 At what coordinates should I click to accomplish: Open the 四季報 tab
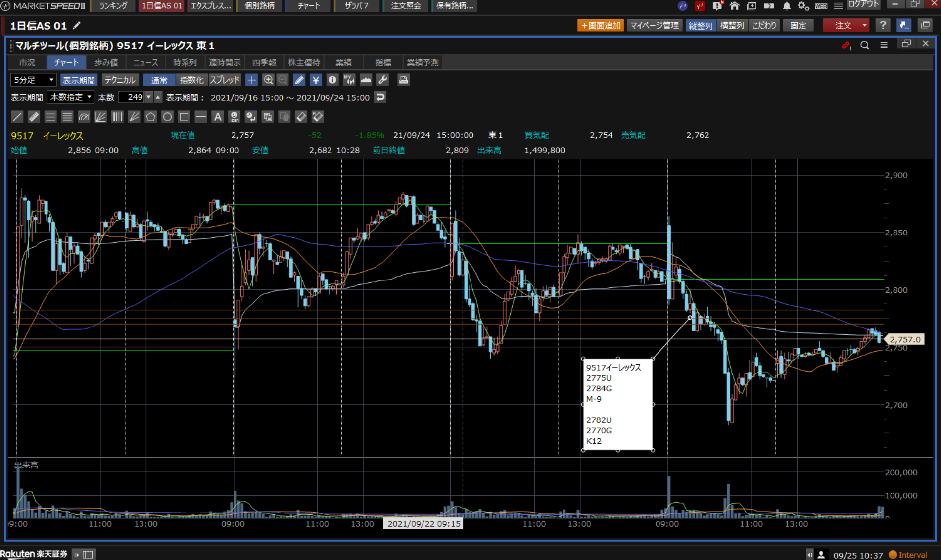click(x=264, y=62)
